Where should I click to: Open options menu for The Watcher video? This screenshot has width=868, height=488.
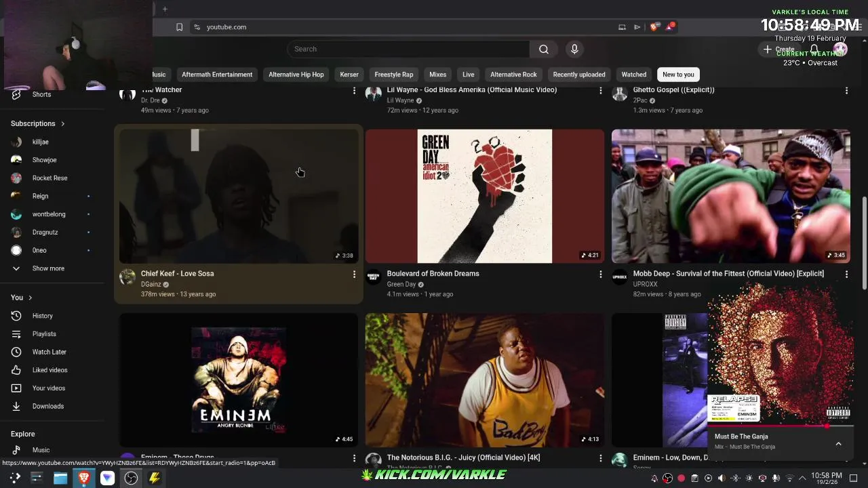click(354, 90)
